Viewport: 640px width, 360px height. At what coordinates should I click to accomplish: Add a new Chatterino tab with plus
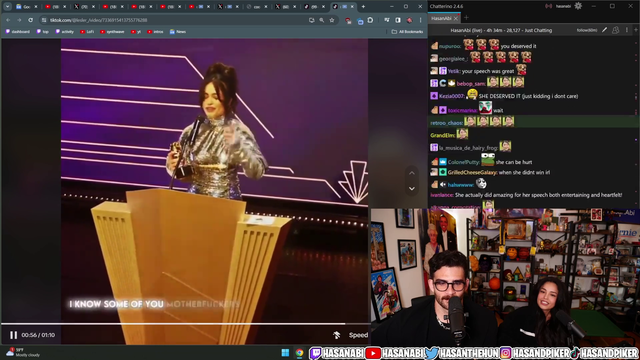[466, 18]
